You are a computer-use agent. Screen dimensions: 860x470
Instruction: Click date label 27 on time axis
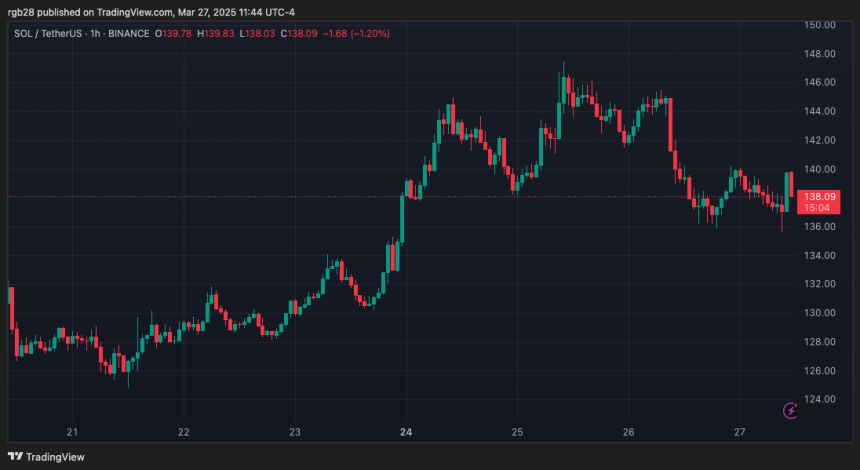pos(740,432)
